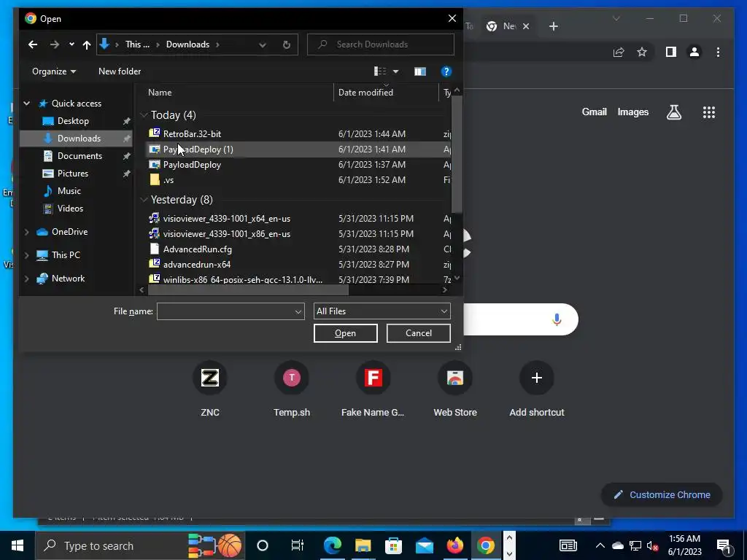Click Customize Chrome button
Screen dimensions: 747x560
click(x=662, y=495)
